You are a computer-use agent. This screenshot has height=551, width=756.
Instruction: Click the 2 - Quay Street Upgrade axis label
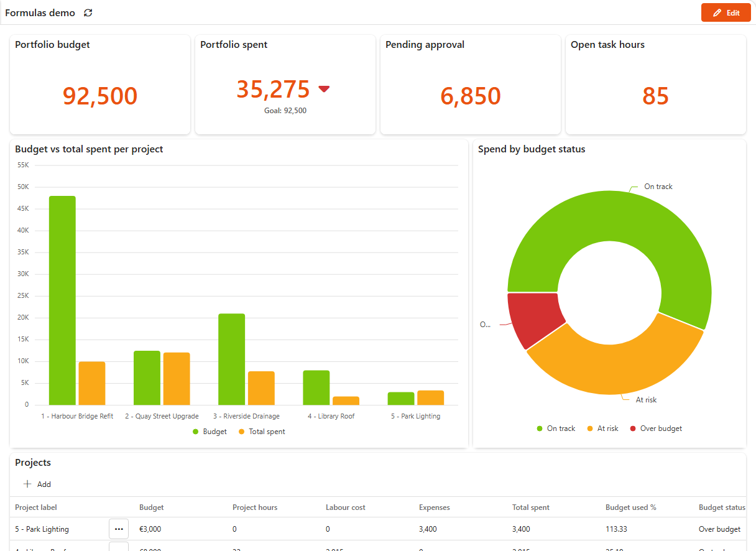click(162, 416)
